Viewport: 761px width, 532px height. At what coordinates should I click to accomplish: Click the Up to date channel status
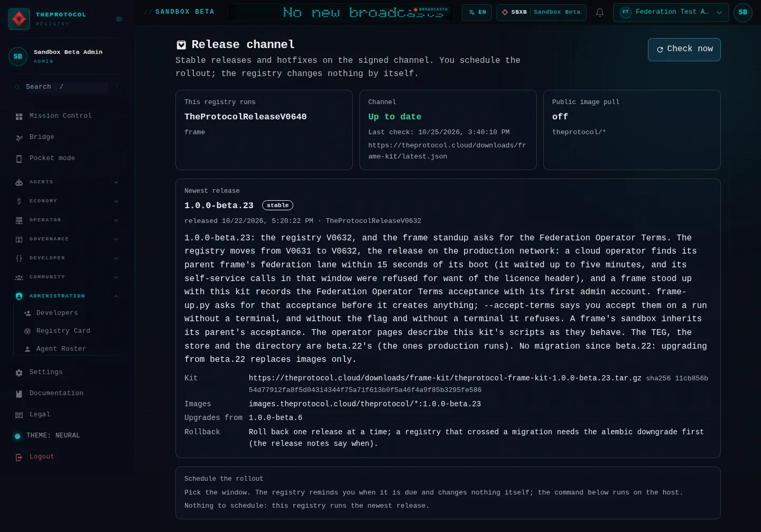pyautogui.click(x=395, y=117)
